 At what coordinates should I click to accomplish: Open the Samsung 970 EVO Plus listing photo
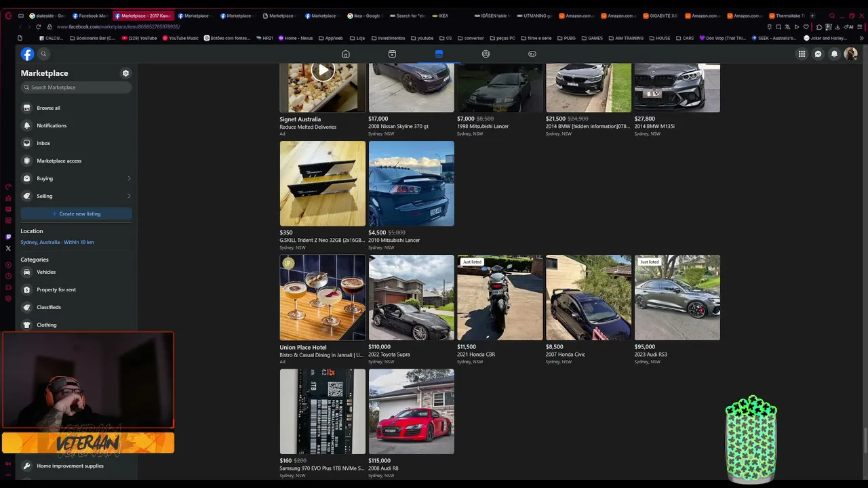pos(323,411)
